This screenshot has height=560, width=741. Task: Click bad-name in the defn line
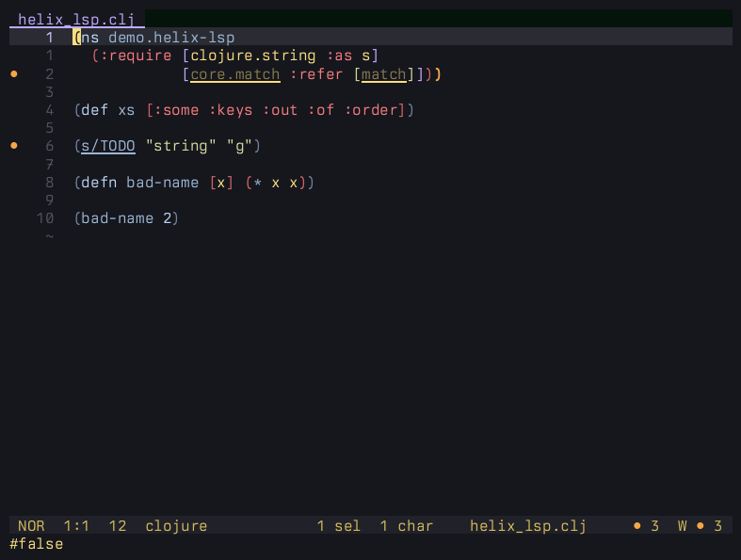(x=163, y=183)
